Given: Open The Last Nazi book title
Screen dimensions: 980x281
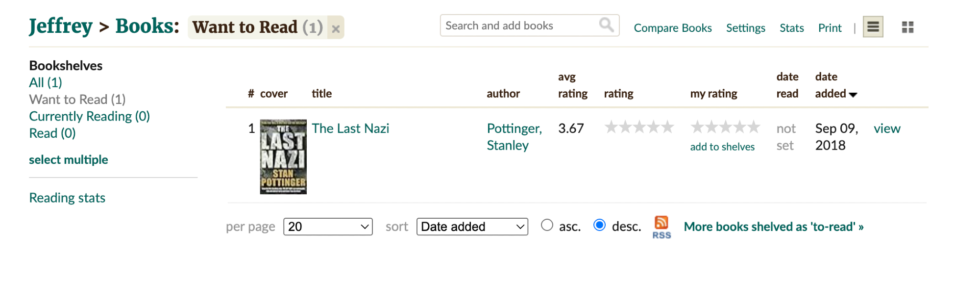Looking at the screenshot, I should pos(350,128).
